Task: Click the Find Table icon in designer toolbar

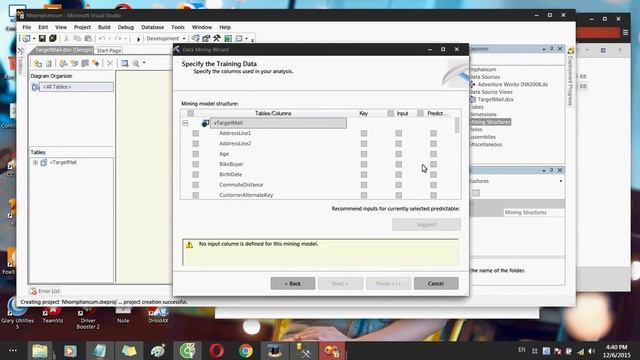Action: 124,63
